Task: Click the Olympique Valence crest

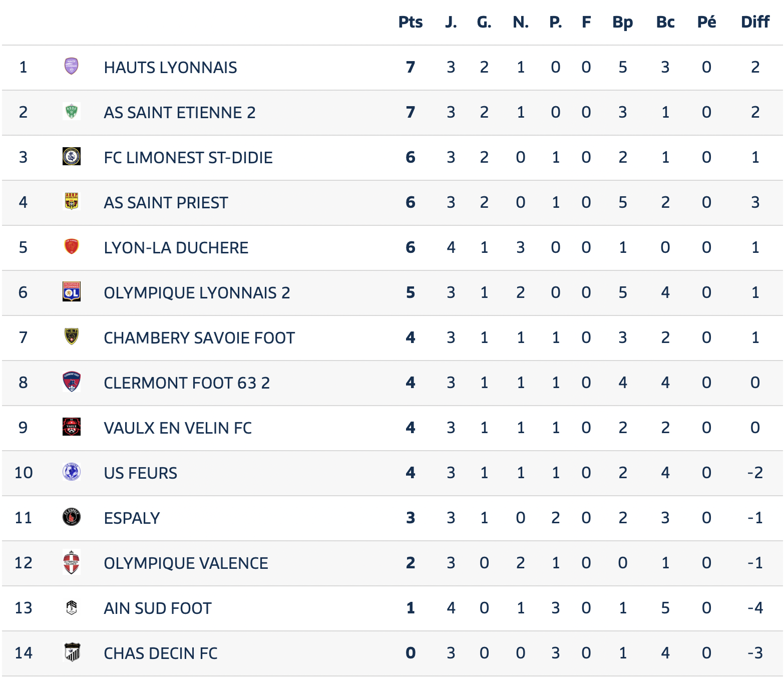Action: [72, 562]
